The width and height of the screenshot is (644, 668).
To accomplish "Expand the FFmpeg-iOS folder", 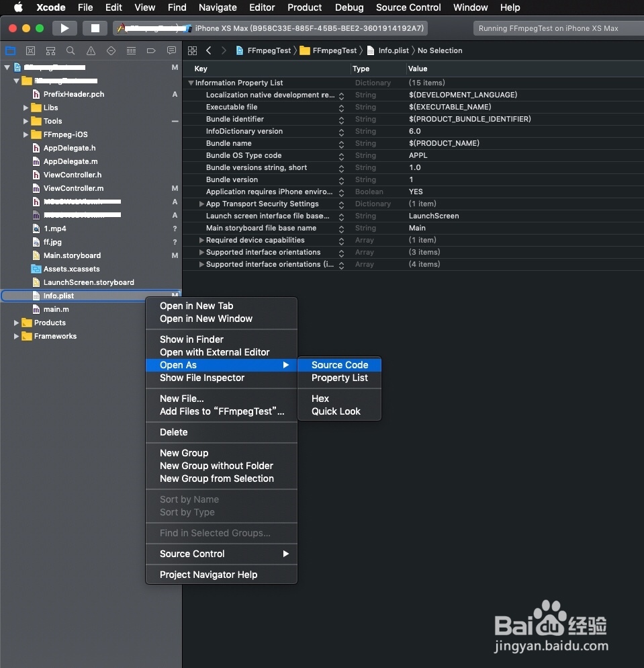I will click(x=26, y=134).
